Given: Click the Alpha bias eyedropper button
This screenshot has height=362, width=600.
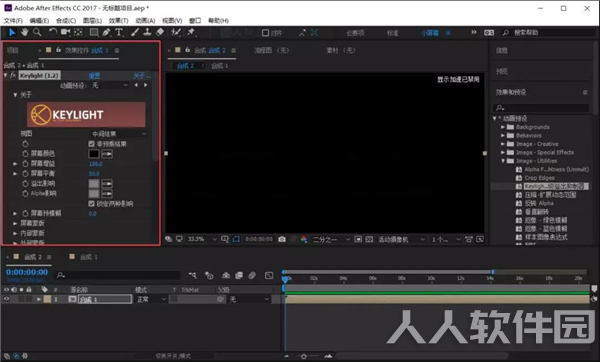Looking at the screenshot, I should (107, 194).
